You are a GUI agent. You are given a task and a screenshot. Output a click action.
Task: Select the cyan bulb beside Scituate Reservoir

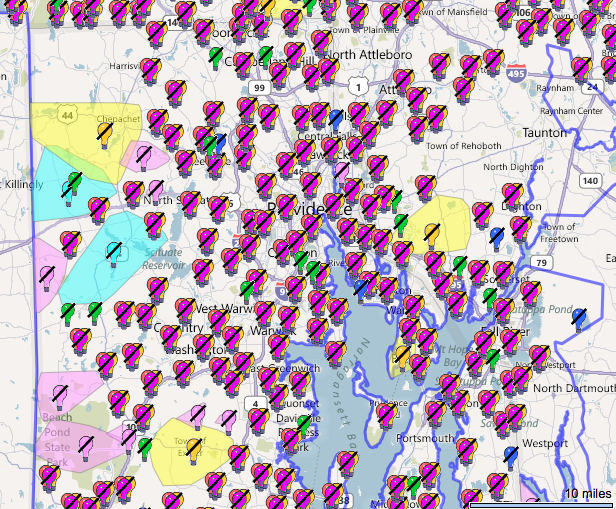tap(114, 254)
